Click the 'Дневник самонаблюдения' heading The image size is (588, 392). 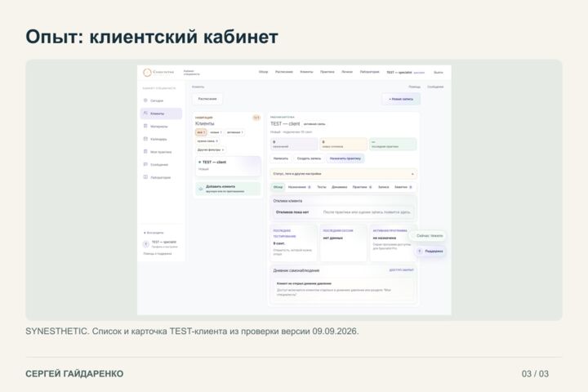click(x=296, y=270)
